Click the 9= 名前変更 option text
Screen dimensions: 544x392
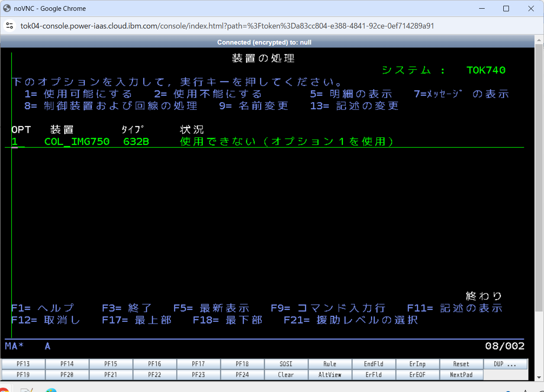pyautogui.click(x=254, y=106)
